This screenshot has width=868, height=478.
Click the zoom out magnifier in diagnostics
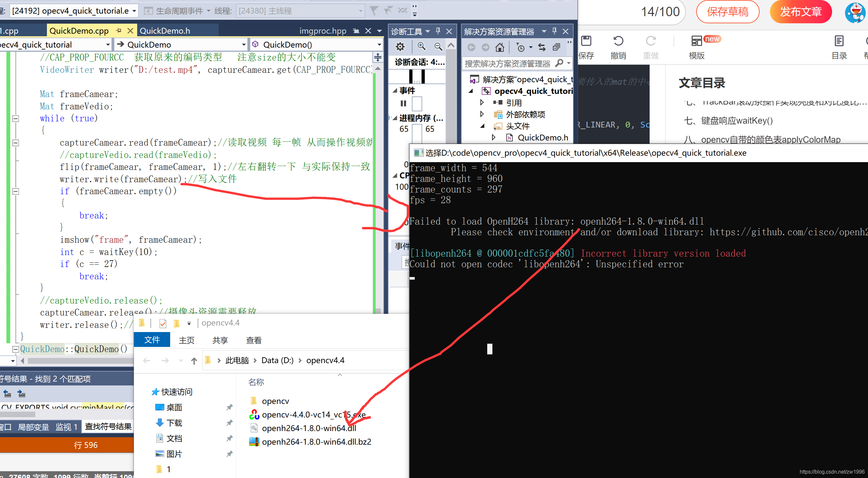(x=438, y=47)
